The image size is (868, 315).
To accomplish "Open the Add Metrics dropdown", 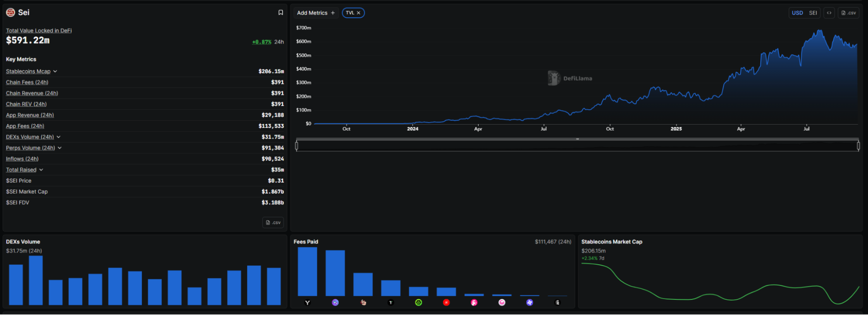I will coord(316,13).
